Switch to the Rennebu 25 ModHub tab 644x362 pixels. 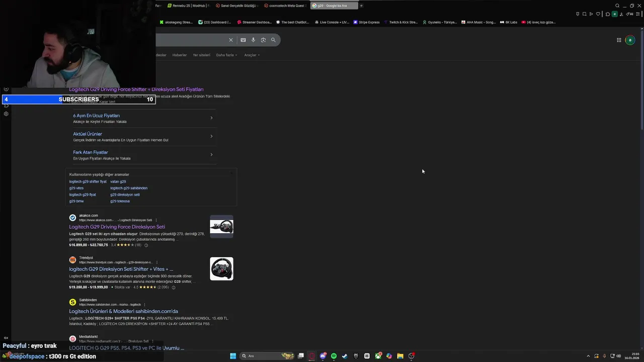click(188, 6)
